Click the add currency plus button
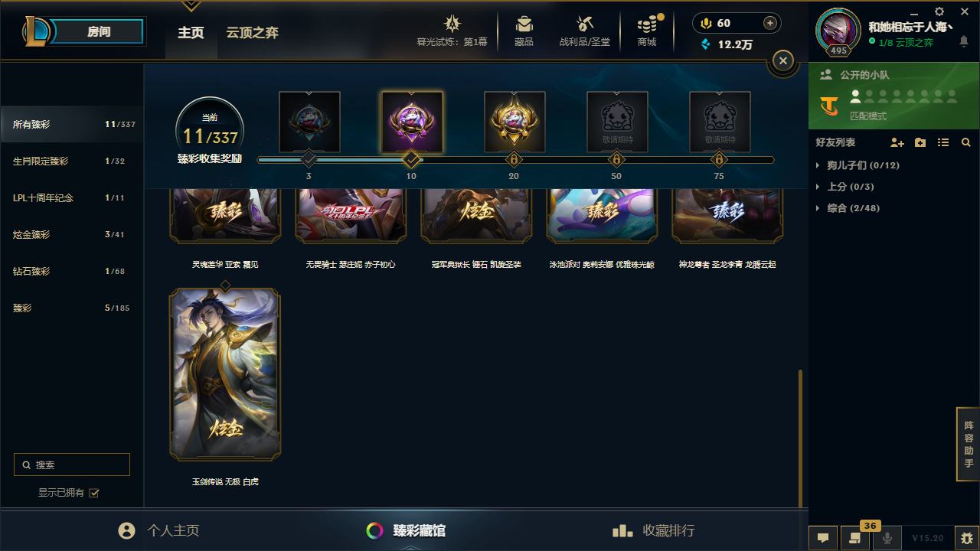This screenshot has width=980, height=551. point(770,23)
